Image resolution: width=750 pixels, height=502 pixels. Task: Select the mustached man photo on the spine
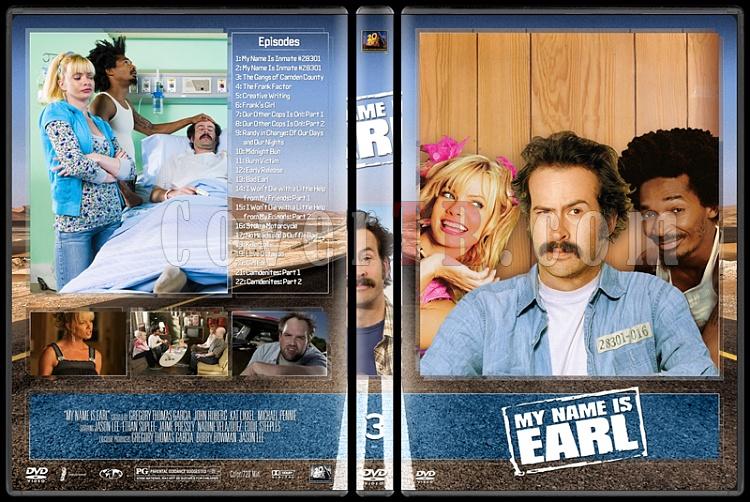(375, 292)
